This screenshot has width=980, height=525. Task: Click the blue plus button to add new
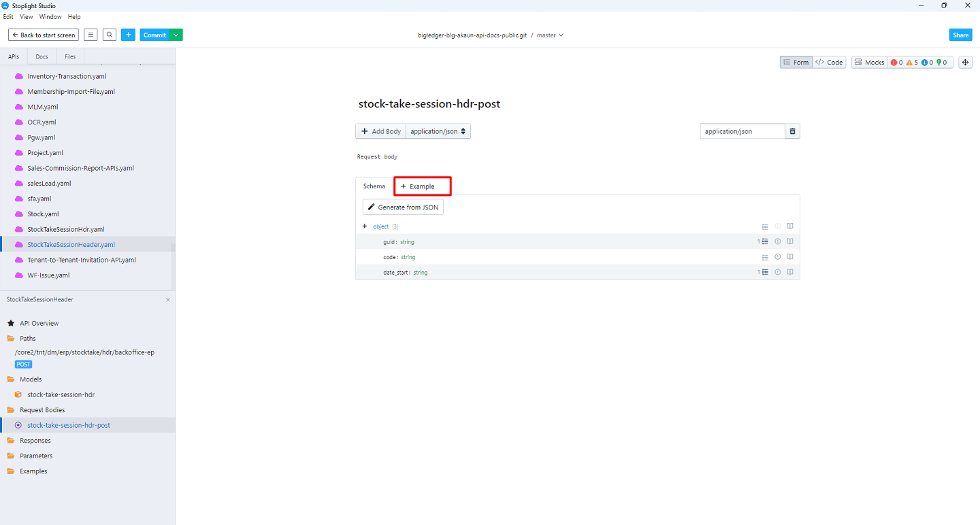(128, 35)
